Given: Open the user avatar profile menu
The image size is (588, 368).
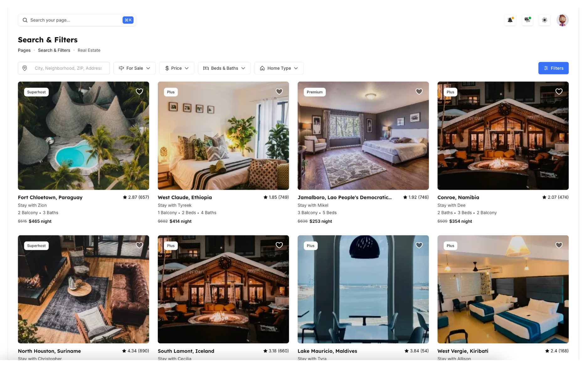Looking at the screenshot, I should (x=562, y=20).
